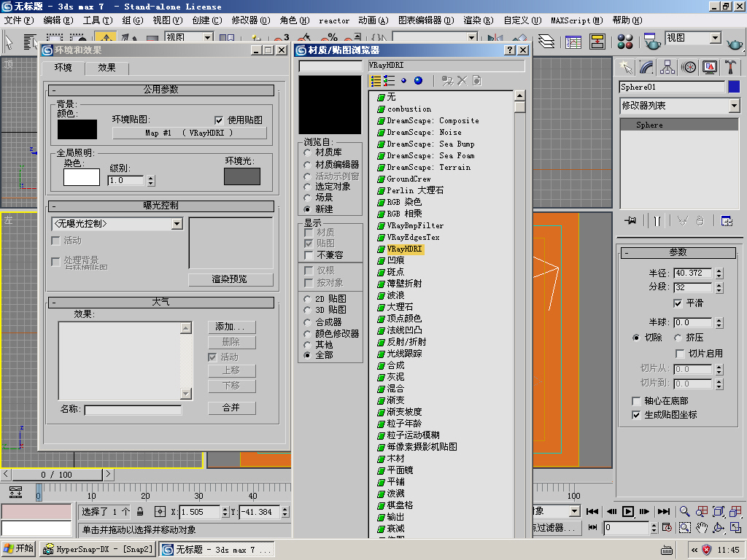The image size is (747, 560).
Task: Select 材质库 radio under 浏览自
Action: (x=307, y=152)
